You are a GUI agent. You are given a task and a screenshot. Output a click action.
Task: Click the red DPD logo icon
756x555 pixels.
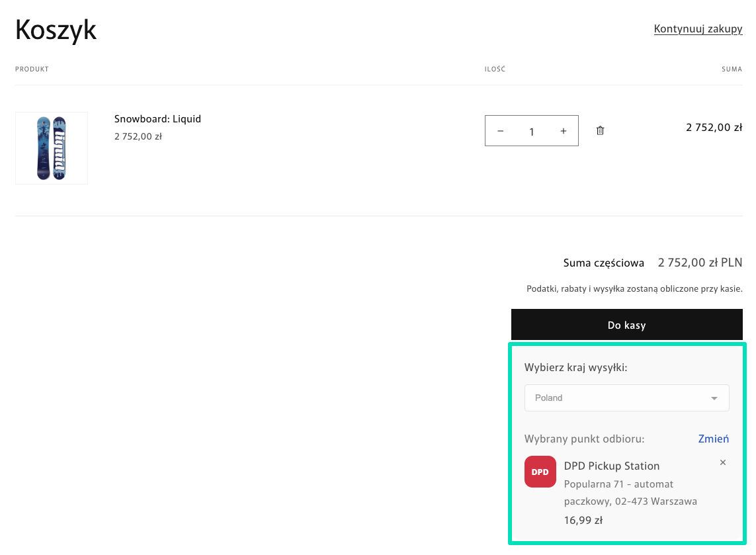click(540, 472)
